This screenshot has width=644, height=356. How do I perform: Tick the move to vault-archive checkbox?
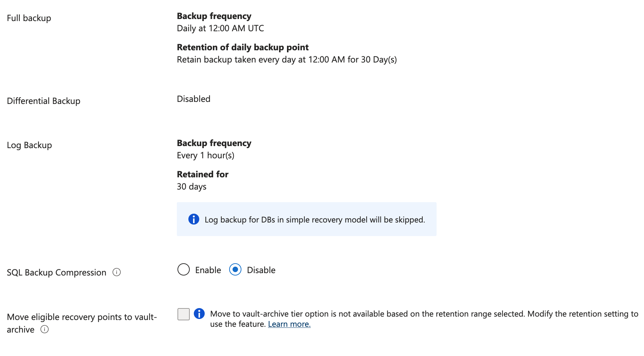184,314
